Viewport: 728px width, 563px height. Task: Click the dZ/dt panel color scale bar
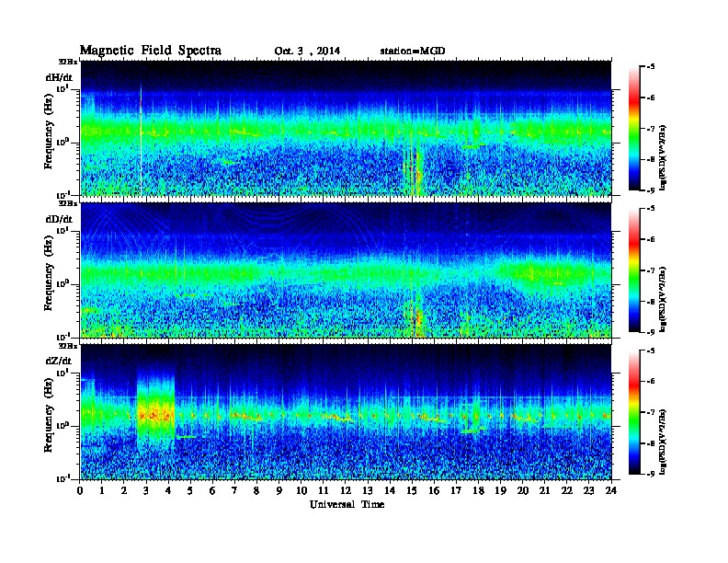pos(634,412)
